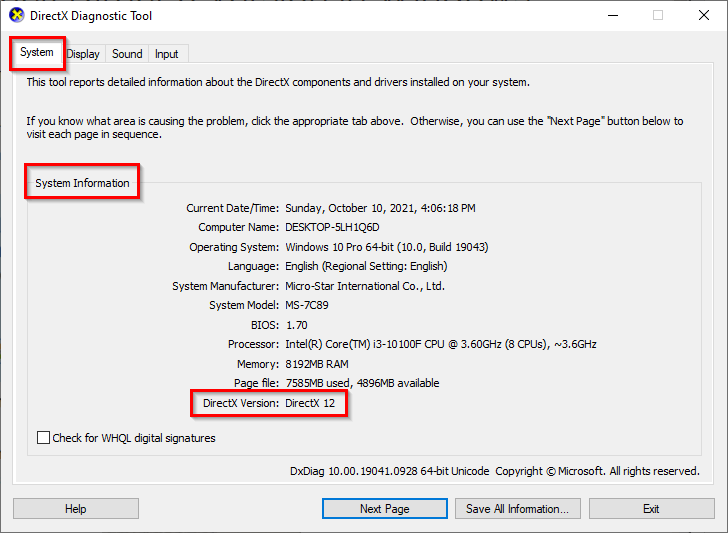Click the Computer Name label

(x=239, y=227)
